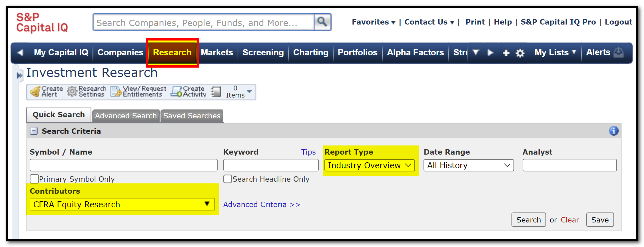Click the blue info icon
The width and height of the screenshot is (644, 247).
(x=614, y=131)
